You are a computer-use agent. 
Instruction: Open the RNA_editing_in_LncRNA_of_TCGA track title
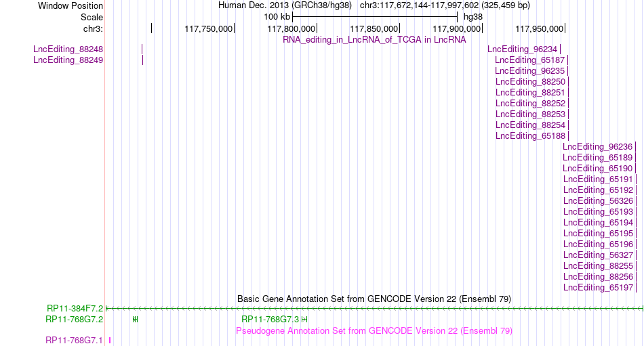(x=374, y=40)
